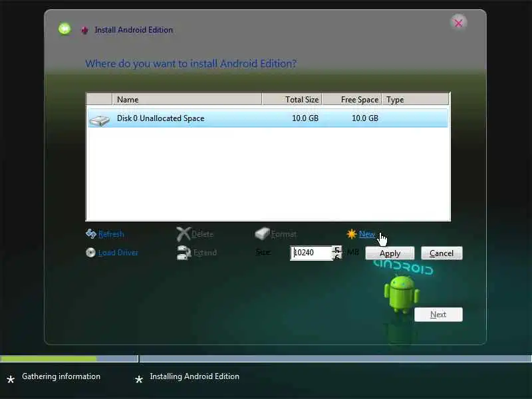Apply the new partition size
This screenshot has height=399, width=532.
click(x=390, y=253)
